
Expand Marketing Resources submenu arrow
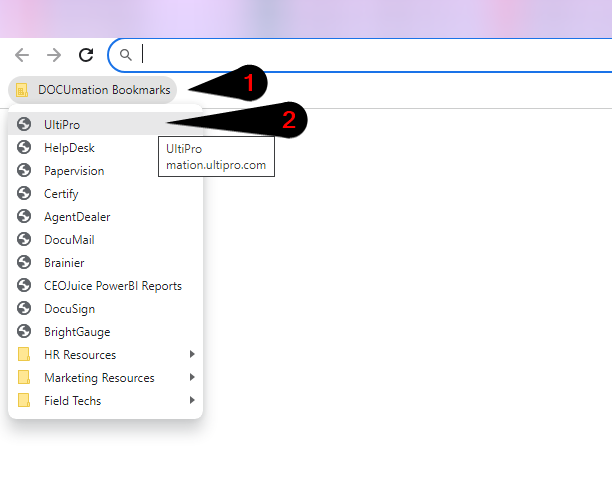[x=192, y=377]
